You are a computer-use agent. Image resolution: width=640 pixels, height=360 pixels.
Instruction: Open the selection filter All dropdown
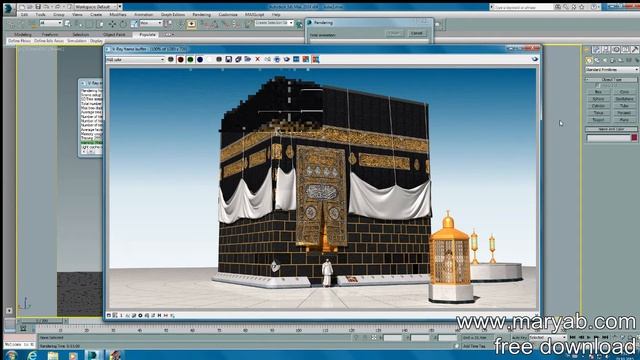[51, 23]
